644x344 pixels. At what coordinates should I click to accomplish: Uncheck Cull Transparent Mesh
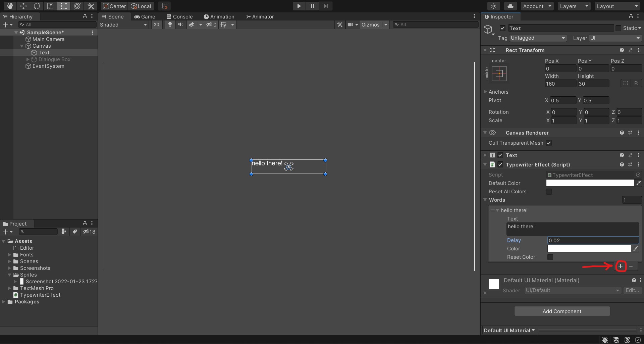pos(549,143)
